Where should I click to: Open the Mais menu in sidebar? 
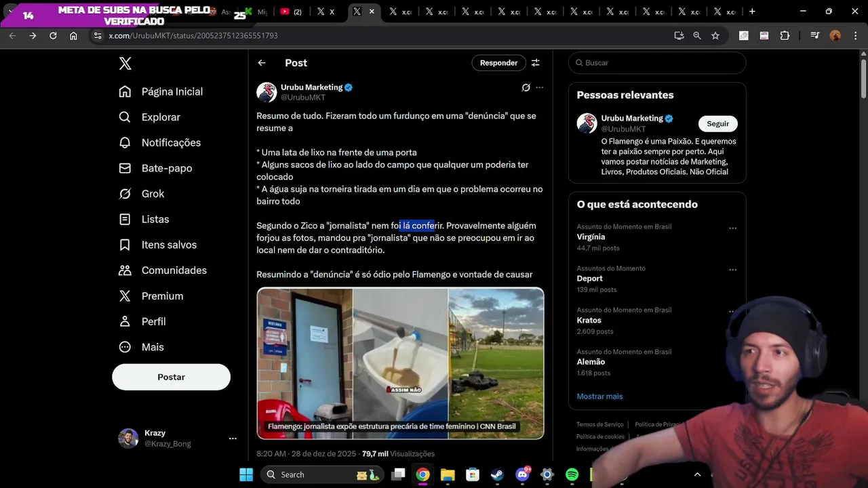(141, 347)
